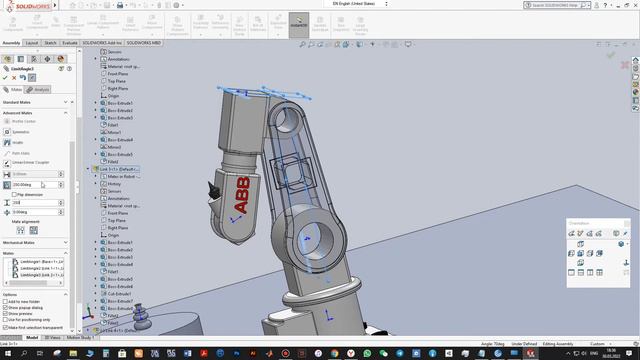Select Top Plane in upper tree
Viewport: 640px width, 360px height.
[x=116, y=81]
